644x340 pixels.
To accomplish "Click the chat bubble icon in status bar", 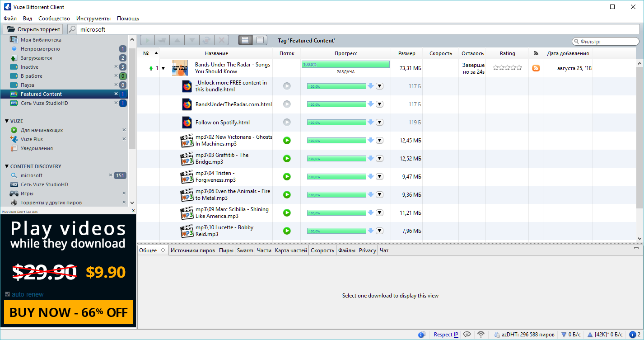I will 467,335.
